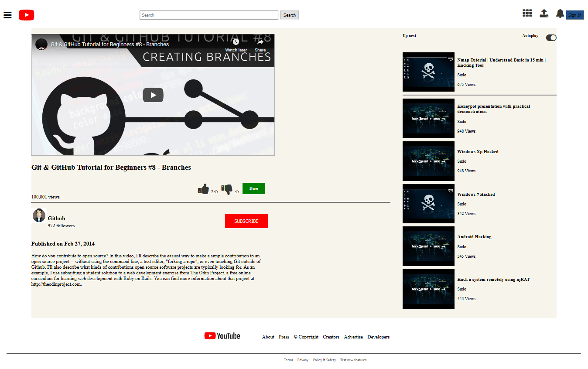Image resolution: width=588 pixels, height=369 pixels.
Task: Click the Search button
Action: pos(290,15)
